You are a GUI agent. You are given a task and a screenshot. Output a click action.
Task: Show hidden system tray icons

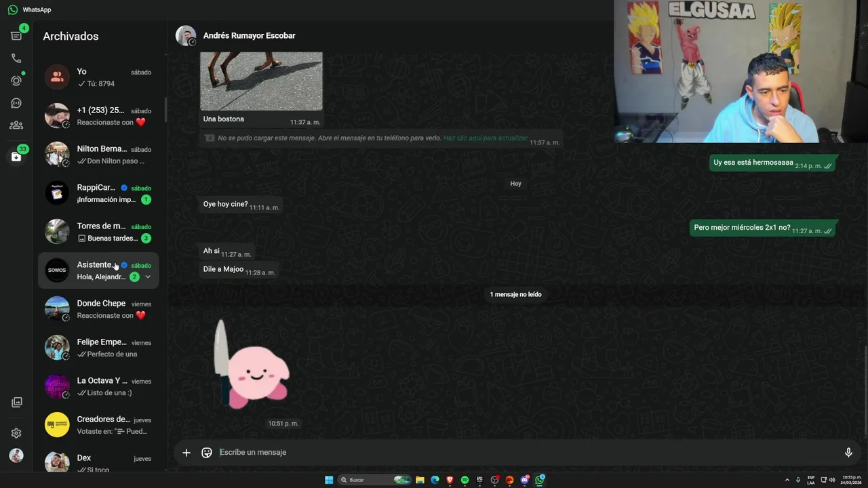(787, 480)
